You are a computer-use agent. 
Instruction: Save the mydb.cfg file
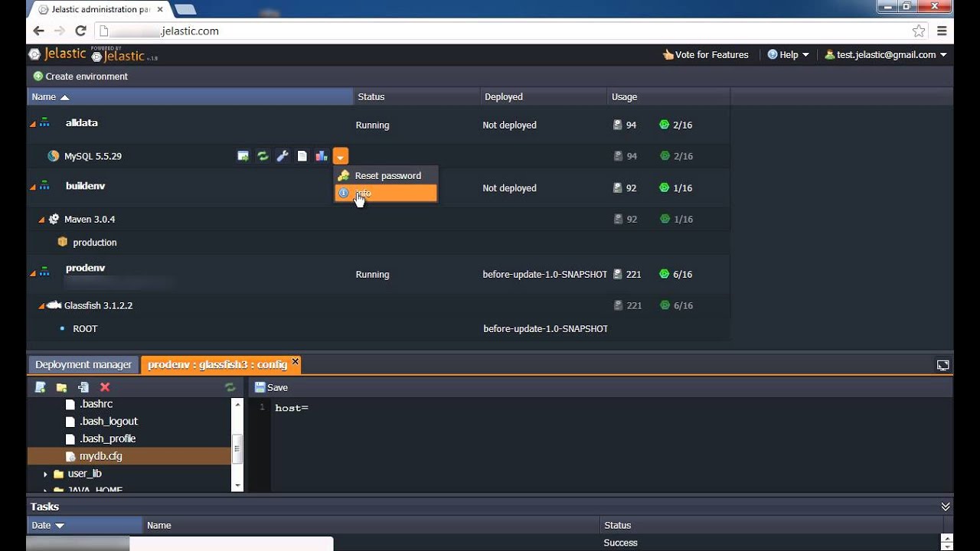(271, 388)
